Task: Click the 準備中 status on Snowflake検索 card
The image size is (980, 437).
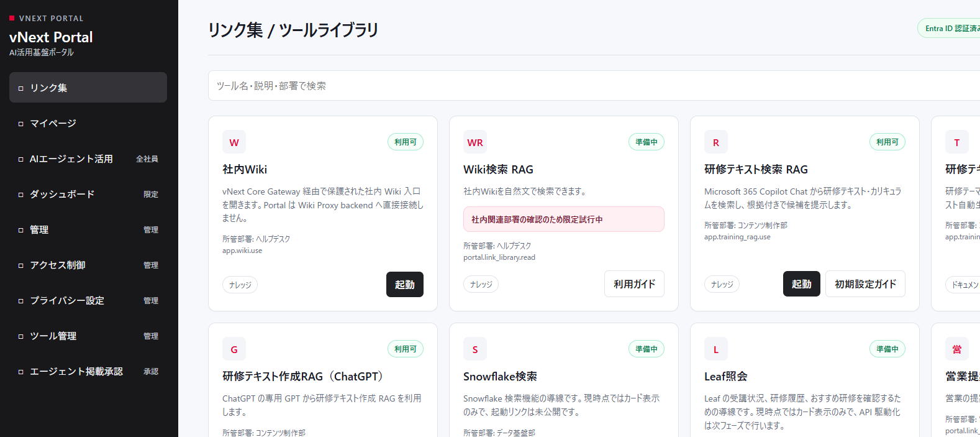Action: click(647, 349)
